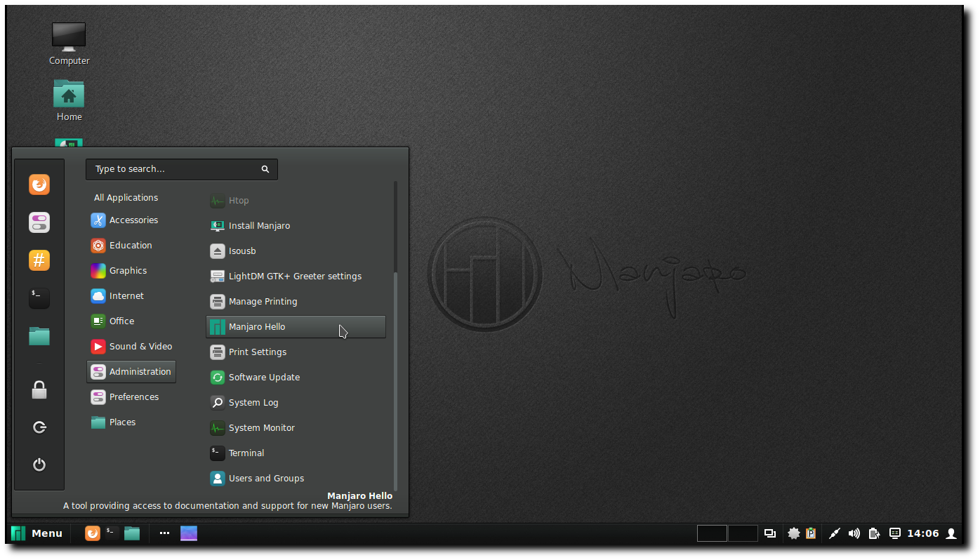
Task: Click the logout icon in sidebar
Action: point(39,427)
